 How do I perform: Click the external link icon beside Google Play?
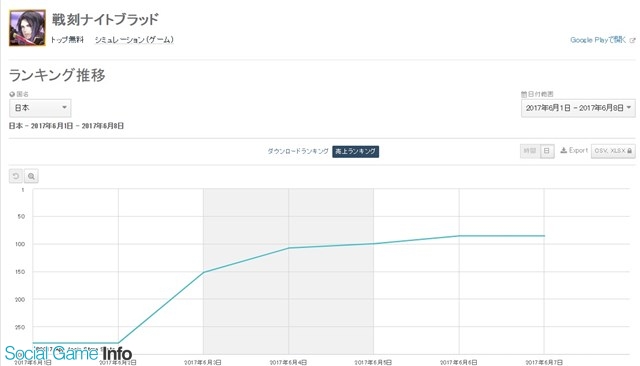coord(632,40)
